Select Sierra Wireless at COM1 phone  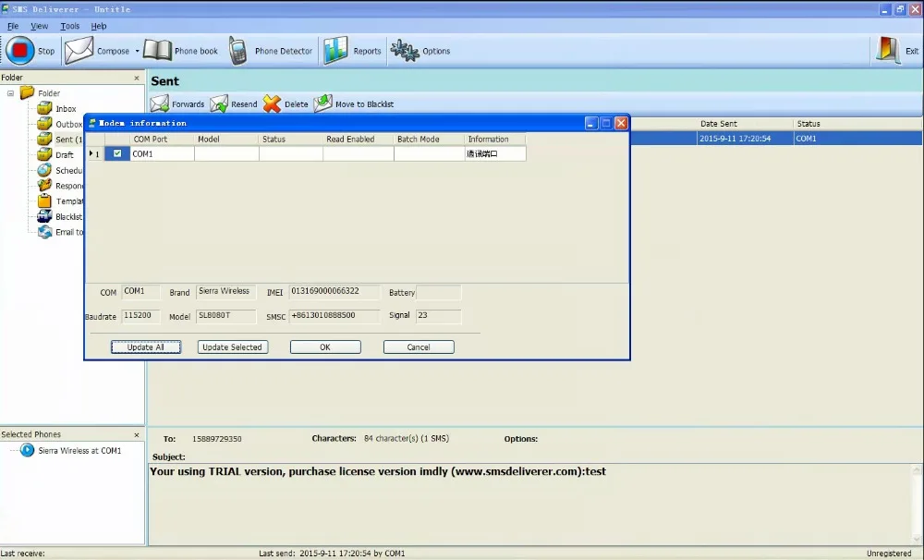[x=79, y=451]
